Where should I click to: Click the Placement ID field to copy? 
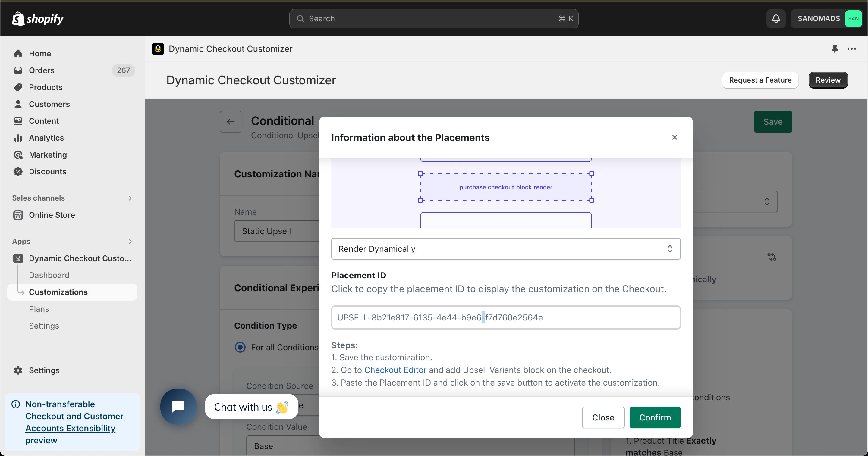[x=506, y=317]
